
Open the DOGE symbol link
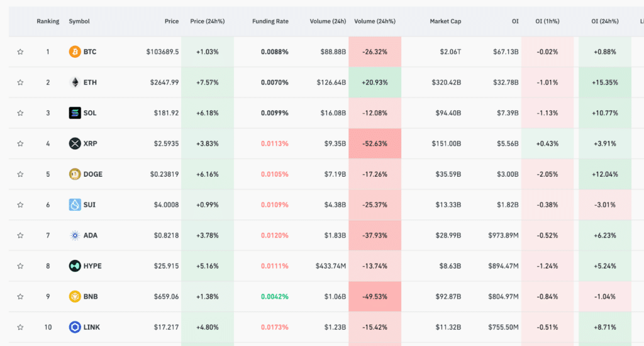pyautogui.click(x=93, y=174)
